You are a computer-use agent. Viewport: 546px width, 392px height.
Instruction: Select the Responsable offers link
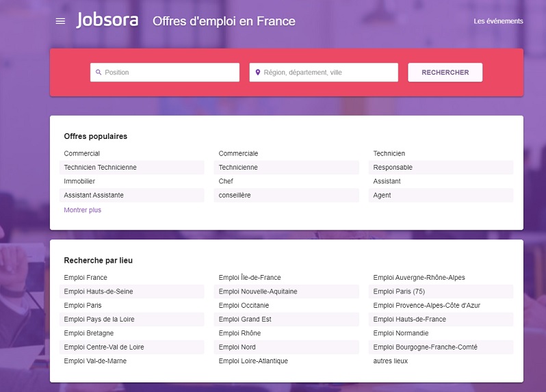click(x=393, y=168)
